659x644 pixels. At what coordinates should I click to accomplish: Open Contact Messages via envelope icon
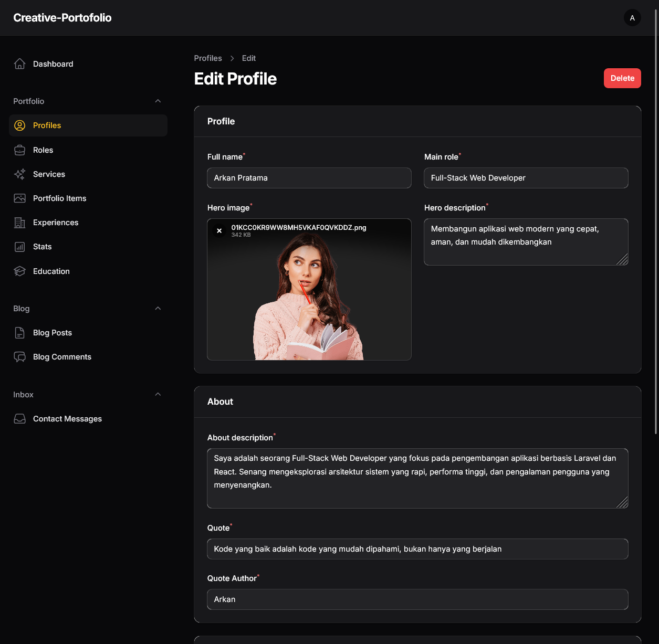[19, 418]
